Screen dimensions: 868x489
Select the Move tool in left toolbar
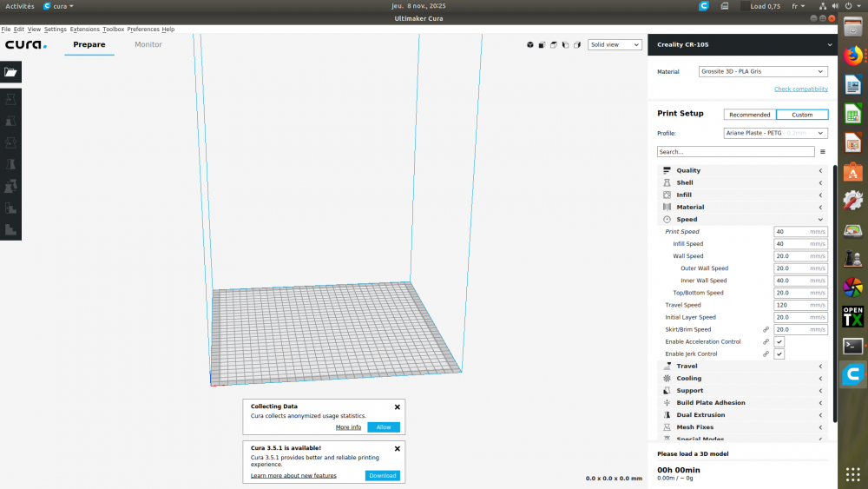[x=10, y=99]
